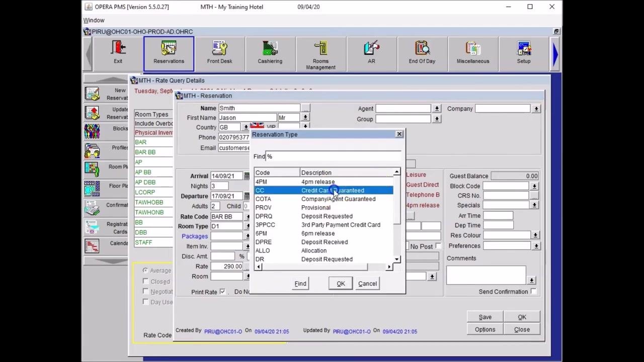This screenshot has height=362, width=644.
Task: Enable the Send Confirmation checkbox
Action: pyautogui.click(x=534, y=292)
